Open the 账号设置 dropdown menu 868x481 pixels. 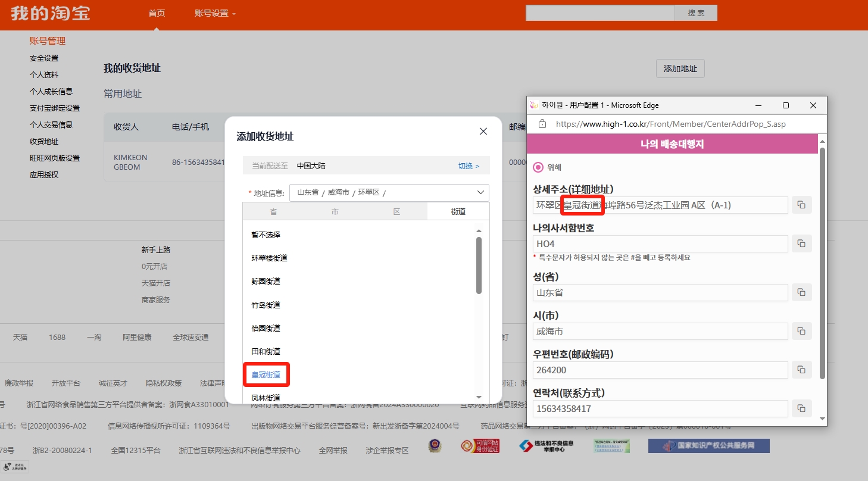pos(215,13)
